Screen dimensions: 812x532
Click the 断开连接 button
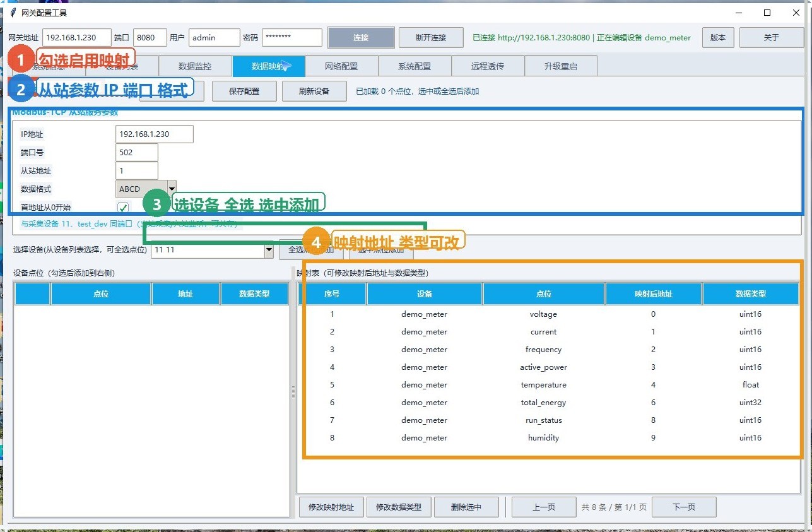[431, 37]
